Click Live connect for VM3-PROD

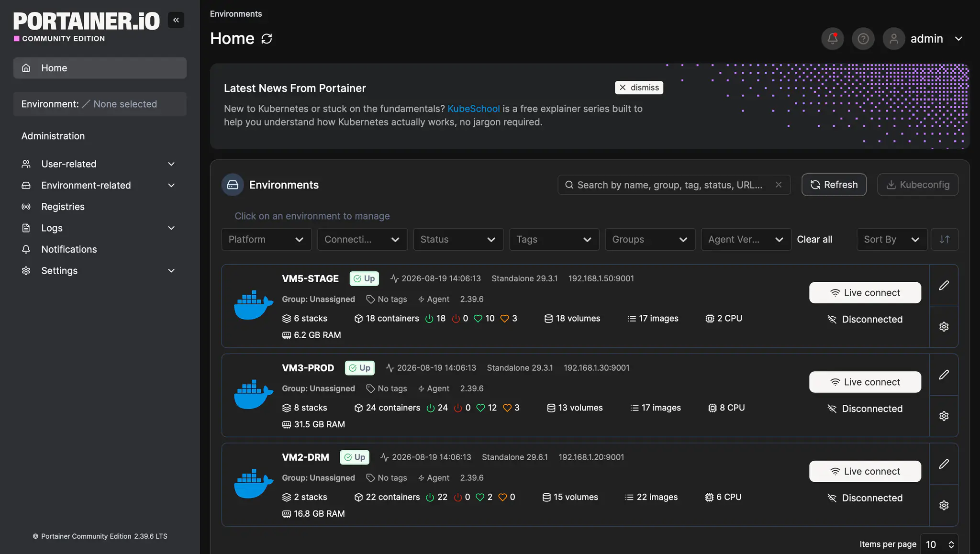pyautogui.click(x=865, y=382)
